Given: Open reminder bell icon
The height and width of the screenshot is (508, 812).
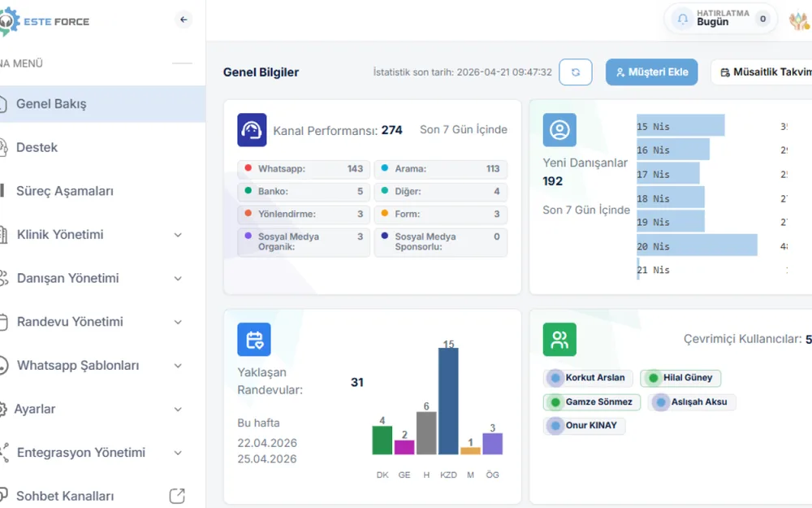Looking at the screenshot, I should 683,20.
